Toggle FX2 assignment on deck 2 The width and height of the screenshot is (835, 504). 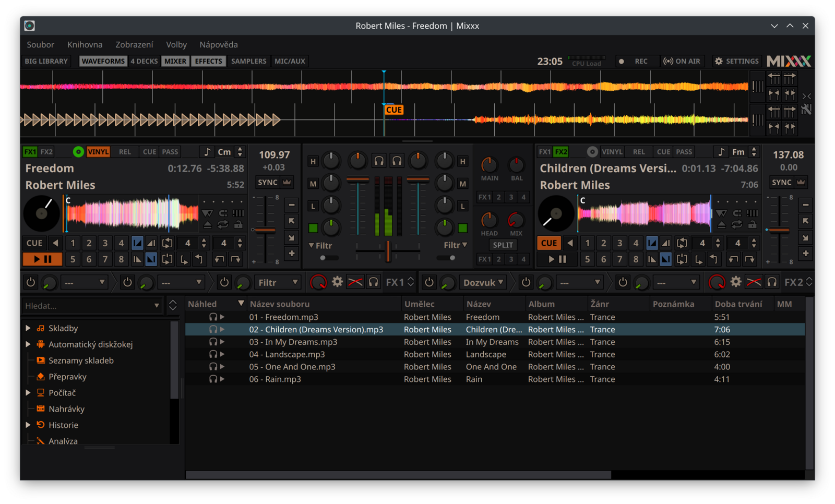(x=561, y=152)
